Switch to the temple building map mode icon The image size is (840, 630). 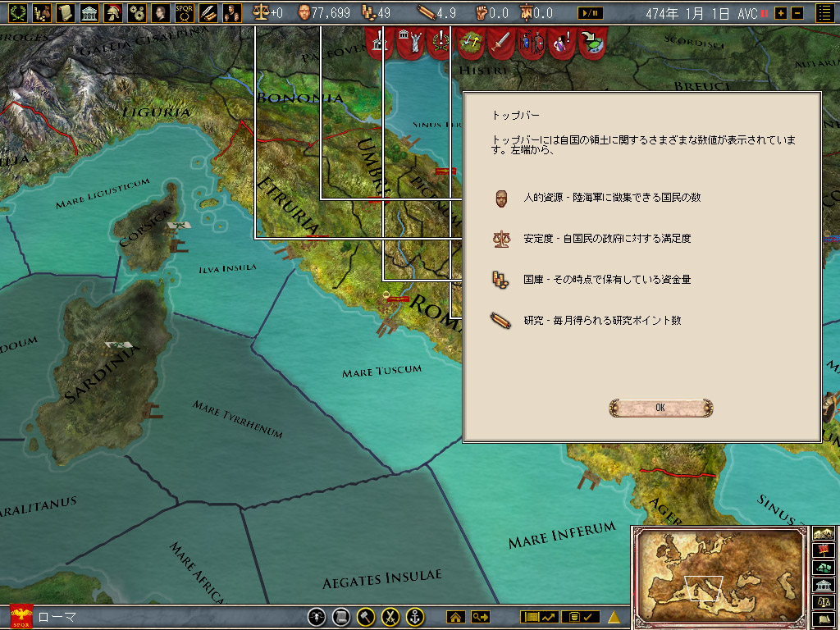[824, 584]
